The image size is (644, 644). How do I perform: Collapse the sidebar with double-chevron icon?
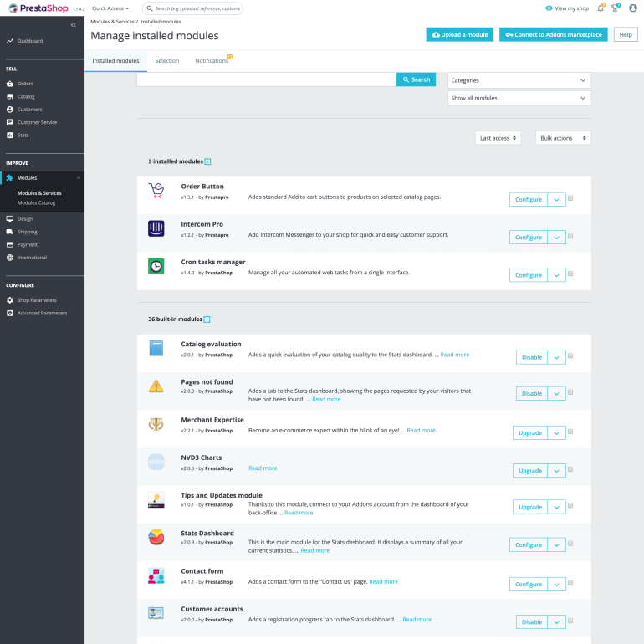tap(73, 25)
